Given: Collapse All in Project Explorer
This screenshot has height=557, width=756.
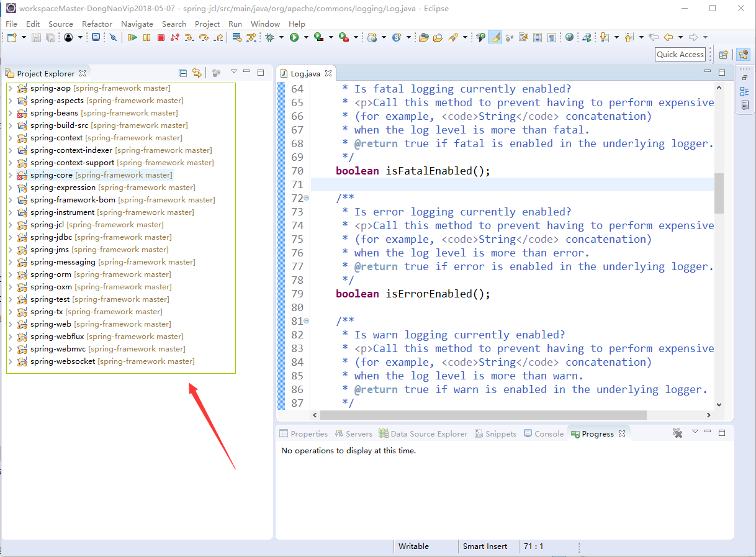Looking at the screenshot, I should pyautogui.click(x=182, y=73).
